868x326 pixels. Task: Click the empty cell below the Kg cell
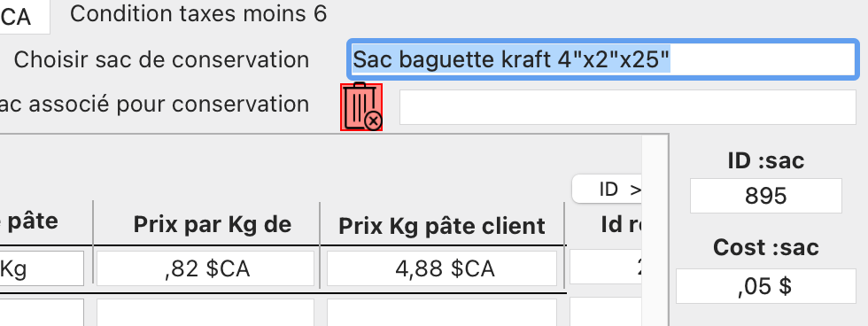pyautogui.click(x=42, y=313)
